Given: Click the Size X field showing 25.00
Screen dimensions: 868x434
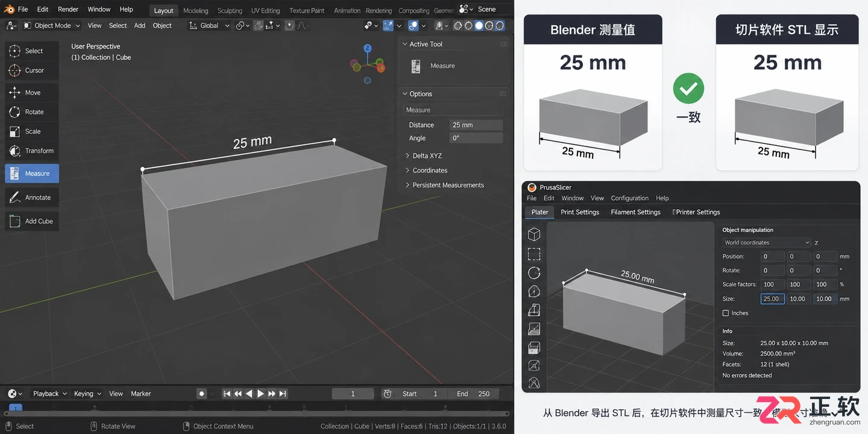Looking at the screenshot, I should 772,298.
